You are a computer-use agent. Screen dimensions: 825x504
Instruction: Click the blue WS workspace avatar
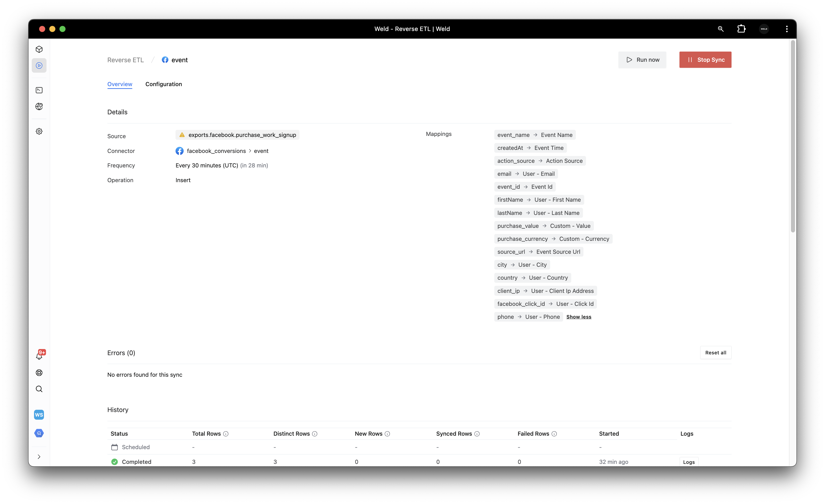pyautogui.click(x=39, y=415)
